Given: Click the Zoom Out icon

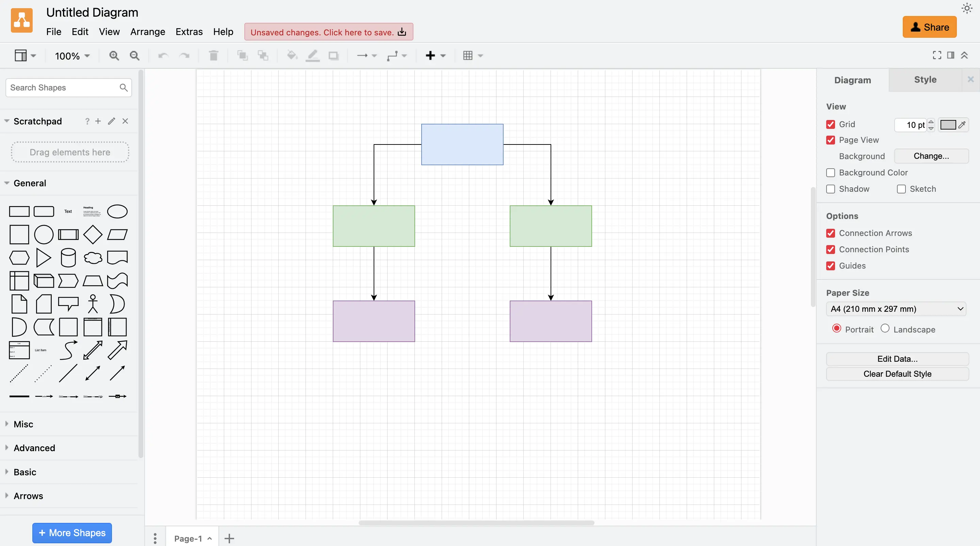Looking at the screenshot, I should click(x=134, y=55).
